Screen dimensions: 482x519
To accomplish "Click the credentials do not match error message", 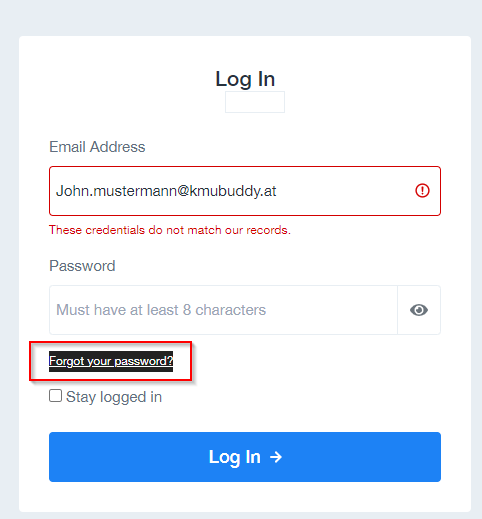I will (x=170, y=230).
